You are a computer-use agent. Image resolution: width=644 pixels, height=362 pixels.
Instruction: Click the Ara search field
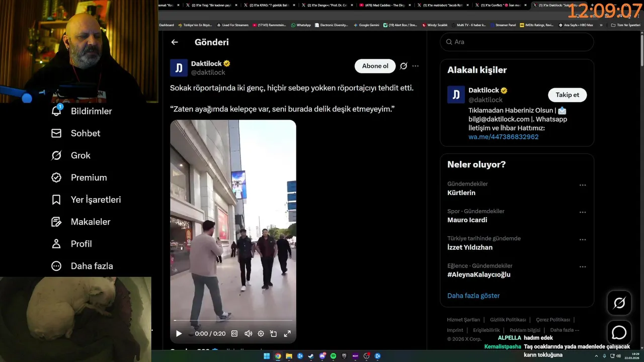[517, 42]
